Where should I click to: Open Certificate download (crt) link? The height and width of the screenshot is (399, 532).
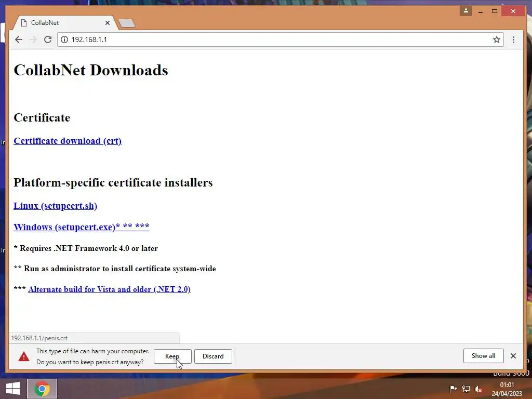[x=68, y=141]
